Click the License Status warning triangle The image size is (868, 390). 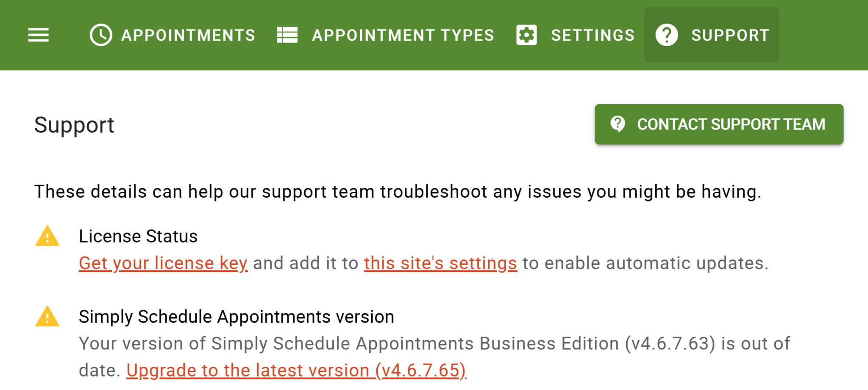47,236
